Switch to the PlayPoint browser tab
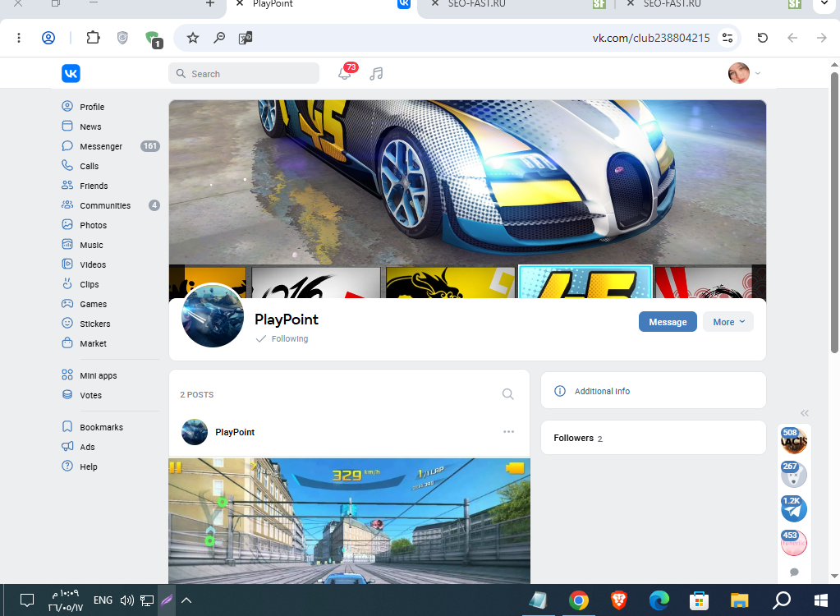Screen dimensions: 840x616 tap(321, 5)
